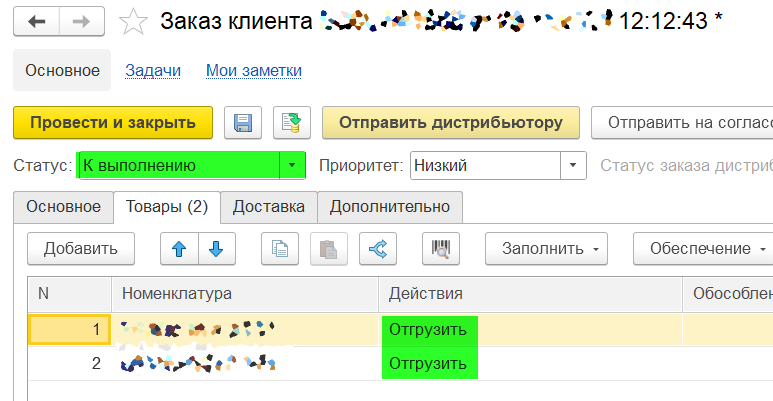773x401 pixels.
Task: Go forward with the right arrow button
Action: pos(82,21)
